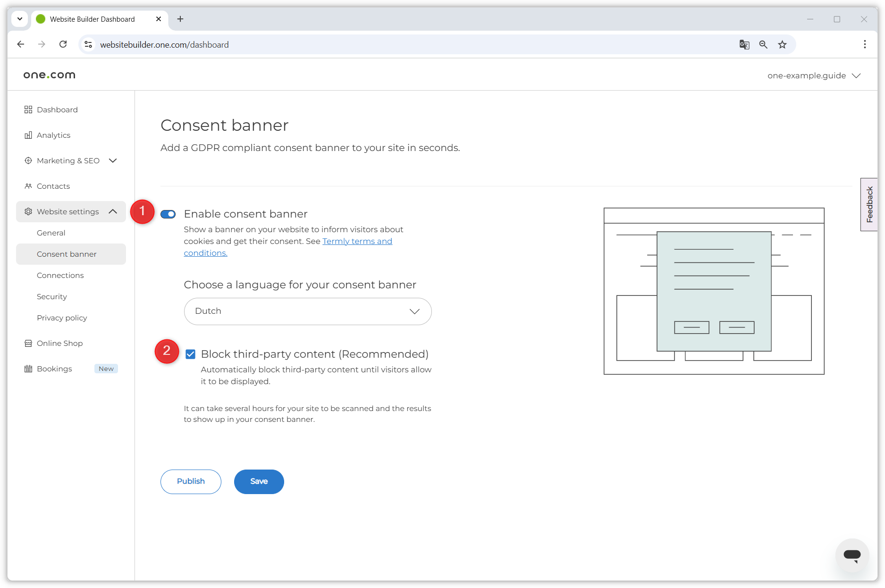
Task: Click the Website settings gear icon
Action: (28, 211)
